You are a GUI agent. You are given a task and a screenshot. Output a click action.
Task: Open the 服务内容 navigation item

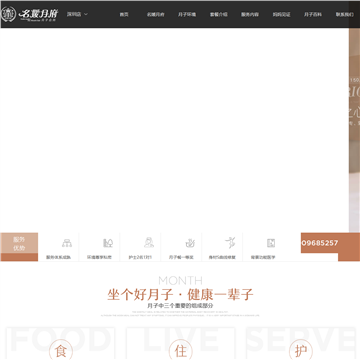[250, 14]
